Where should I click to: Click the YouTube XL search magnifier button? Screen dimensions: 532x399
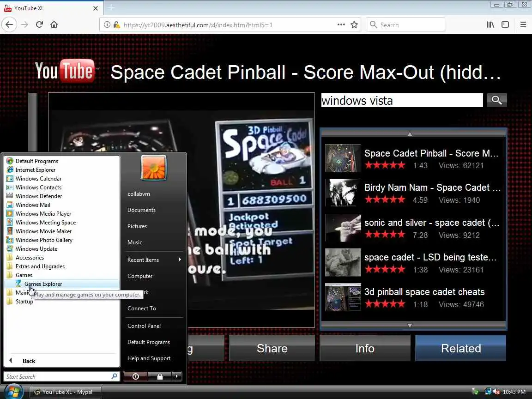pyautogui.click(x=497, y=100)
